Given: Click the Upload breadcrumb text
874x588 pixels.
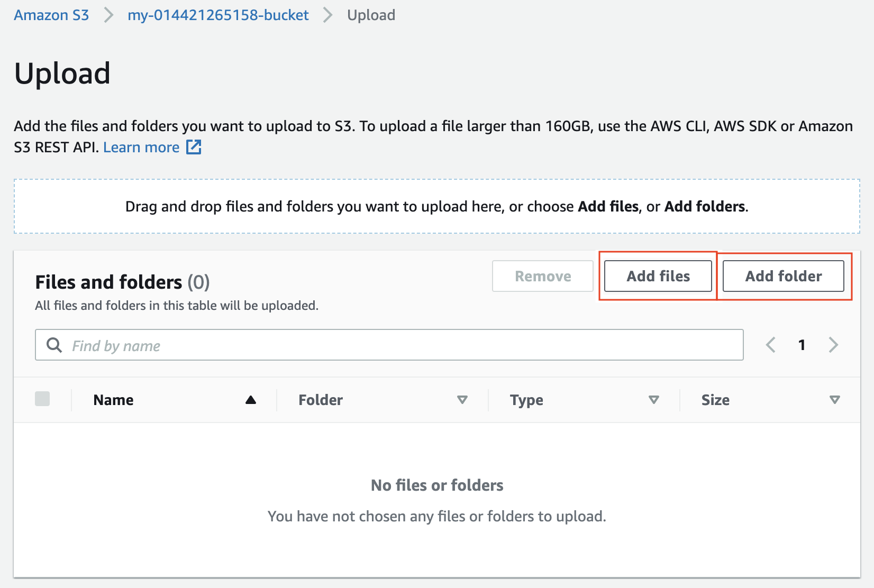Looking at the screenshot, I should pyautogui.click(x=371, y=15).
